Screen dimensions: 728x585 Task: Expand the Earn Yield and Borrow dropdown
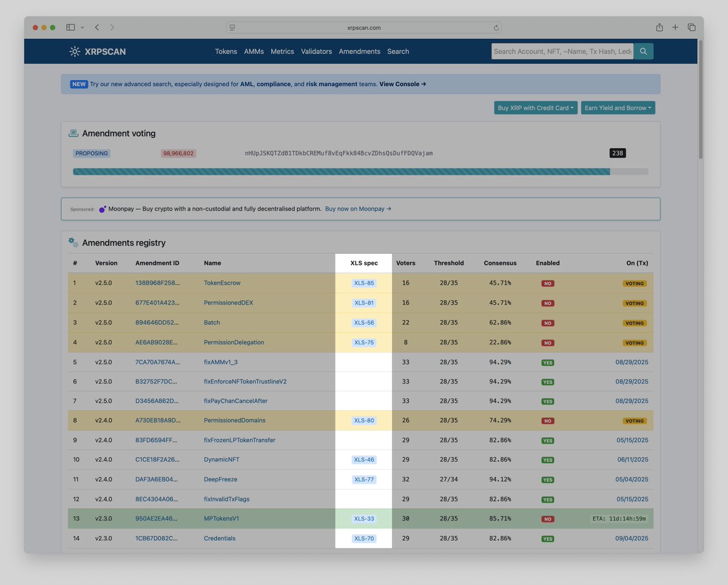(618, 107)
